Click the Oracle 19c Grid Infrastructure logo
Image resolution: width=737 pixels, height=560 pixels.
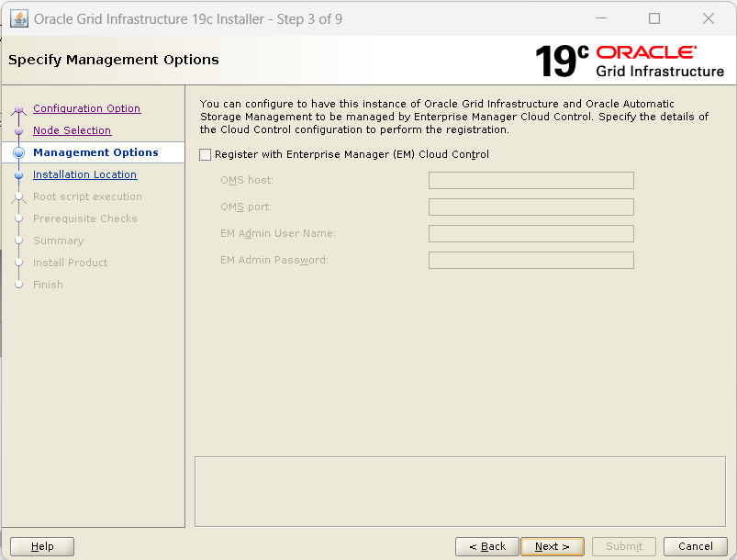(x=630, y=62)
